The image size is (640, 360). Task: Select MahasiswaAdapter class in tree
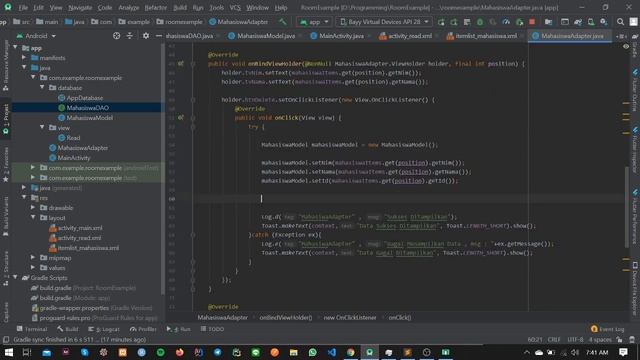point(82,148)
